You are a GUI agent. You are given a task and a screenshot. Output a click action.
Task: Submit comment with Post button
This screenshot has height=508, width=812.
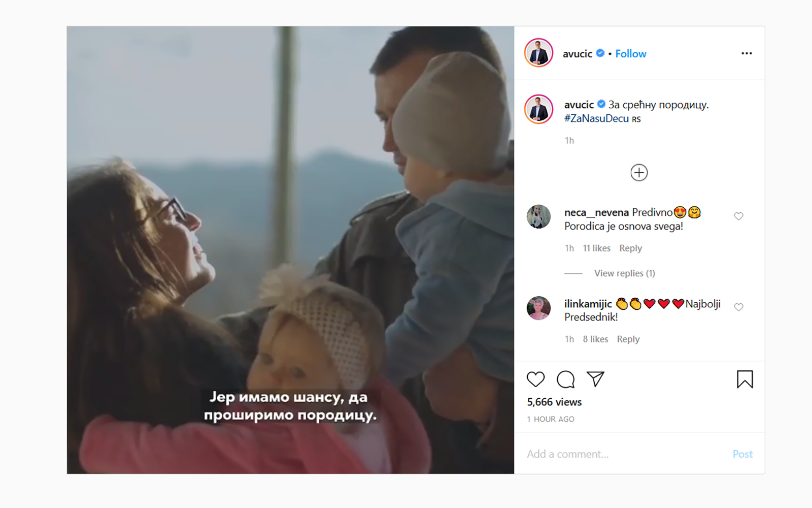742,454
